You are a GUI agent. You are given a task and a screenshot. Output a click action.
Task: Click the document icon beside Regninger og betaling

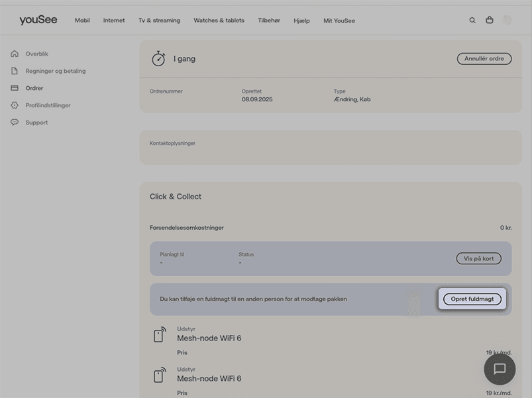(x=15, y=71)
